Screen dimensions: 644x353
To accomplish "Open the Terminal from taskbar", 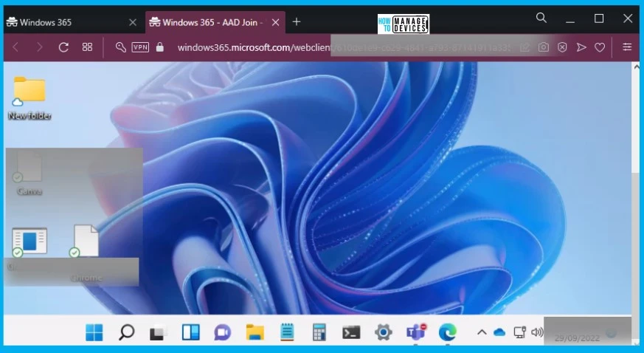I will (351, 332).
